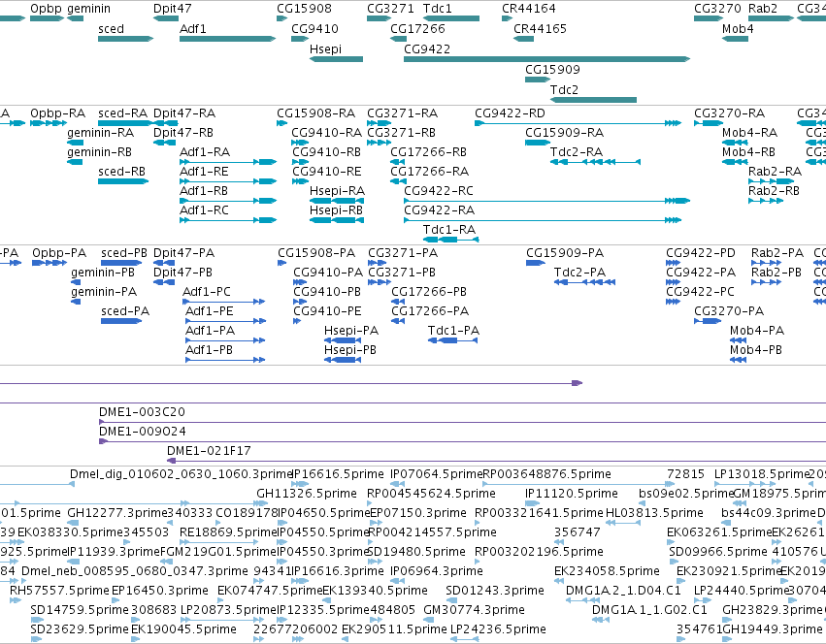Click the DME1-009O24 BAC label
This screenshot has width=826, height=644.
143,432
